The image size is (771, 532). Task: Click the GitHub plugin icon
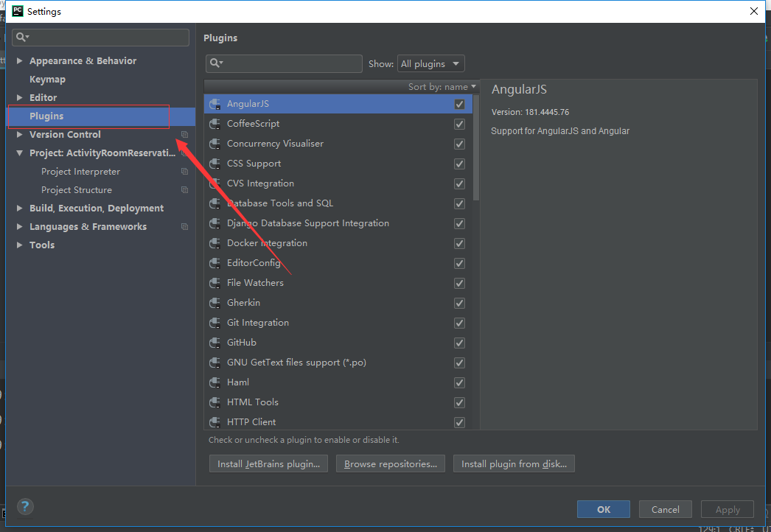coord(215,343)
